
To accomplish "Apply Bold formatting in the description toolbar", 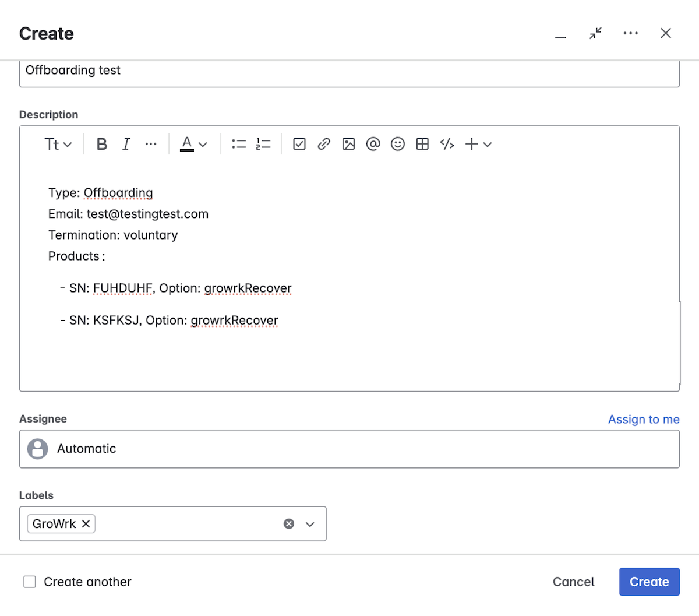I will tap(101, 144).
